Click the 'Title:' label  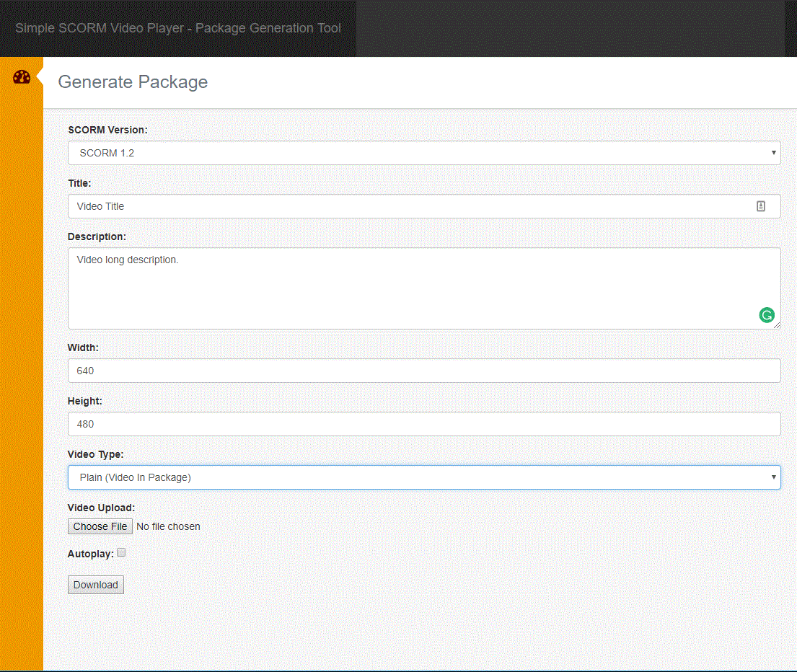point(79,183)
